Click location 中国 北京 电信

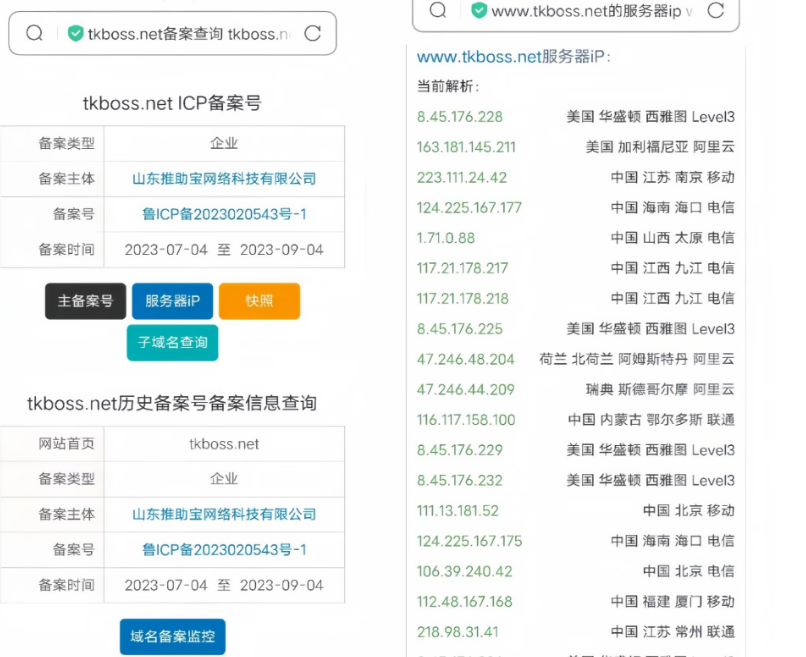tap(689, 572)
